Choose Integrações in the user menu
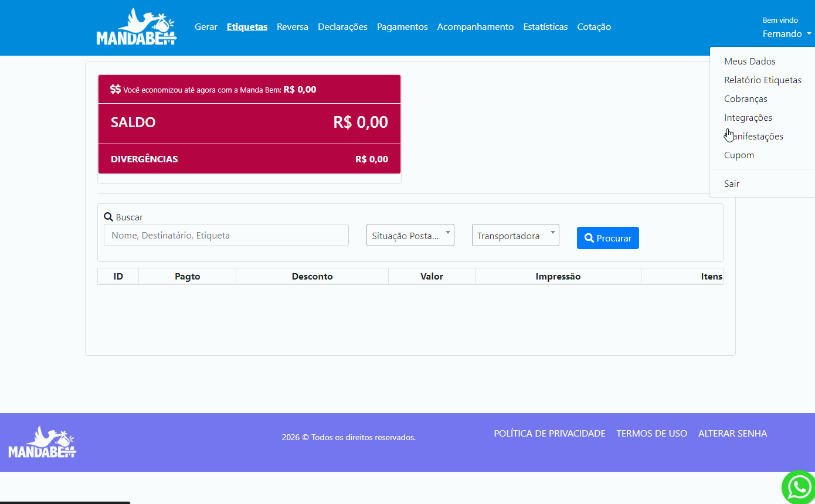The width and height of the screenshot is (815, 504). point(748,118)
